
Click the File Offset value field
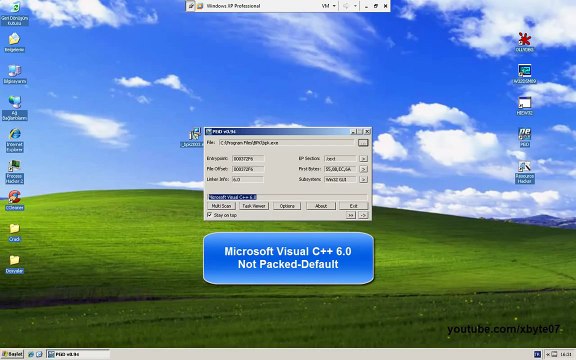point(248,169)
